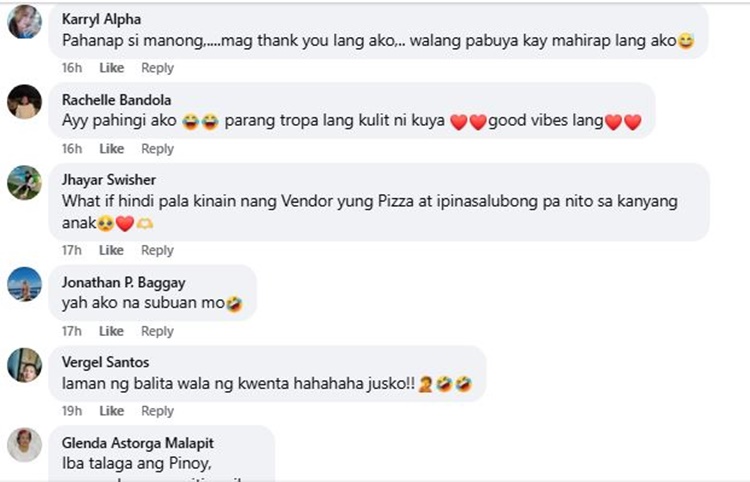Like Jonathan P. Baggay's comment
This screenshot has height=482, width=750.
click(111, 331)
